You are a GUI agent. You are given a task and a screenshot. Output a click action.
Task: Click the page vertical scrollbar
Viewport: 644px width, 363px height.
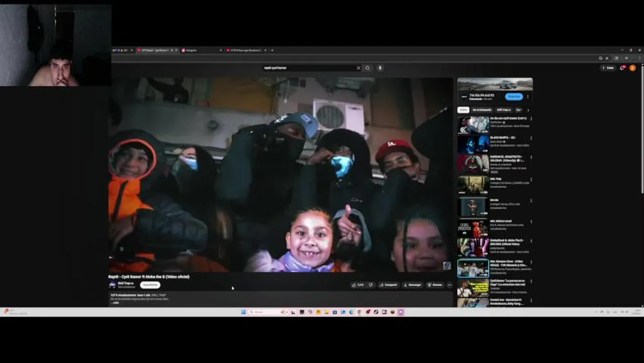pyautogui.click(x=641, y=129)
